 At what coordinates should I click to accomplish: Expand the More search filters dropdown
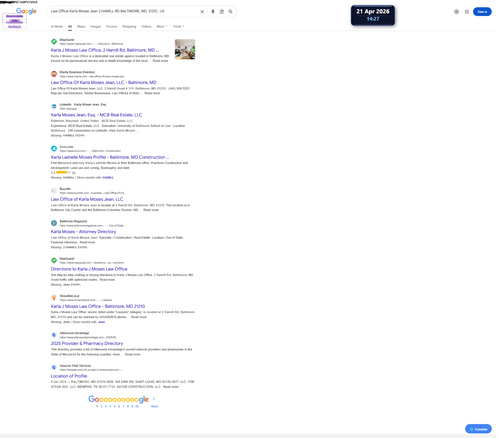[x=162, y=26]
